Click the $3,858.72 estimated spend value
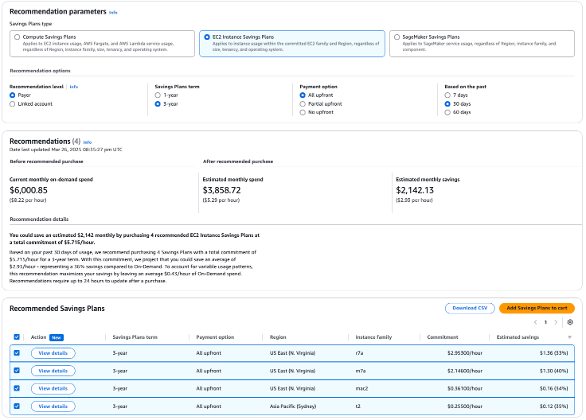Viewport: 586px width, 420px height. pyautogui.click(x=222, y=190)
